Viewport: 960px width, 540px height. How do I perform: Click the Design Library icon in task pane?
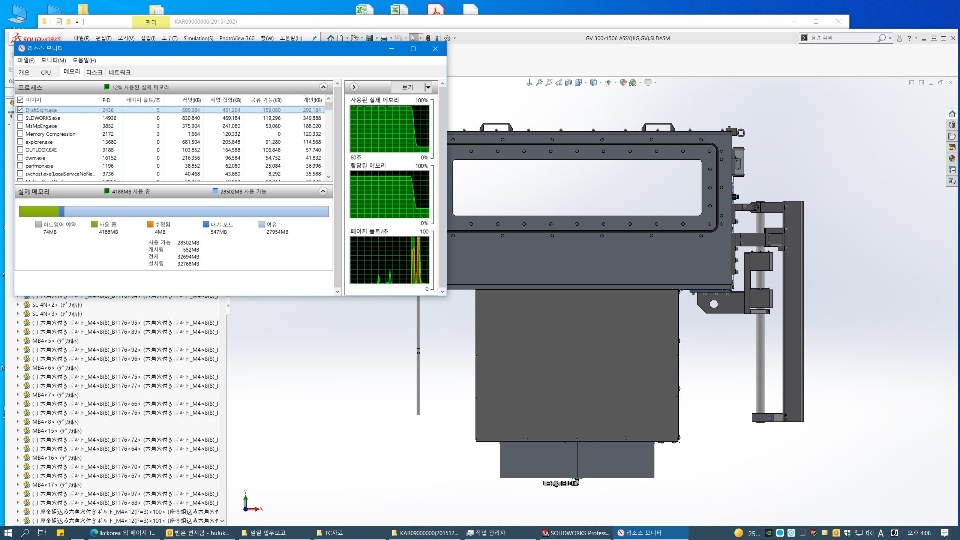pyautogui.click(x=952, y=126)
